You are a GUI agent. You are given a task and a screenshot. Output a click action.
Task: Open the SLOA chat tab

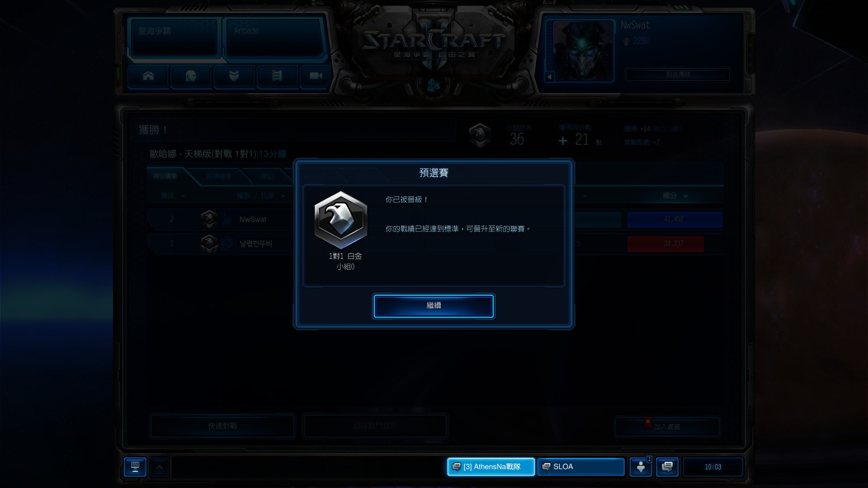click(x=581, y=467)
